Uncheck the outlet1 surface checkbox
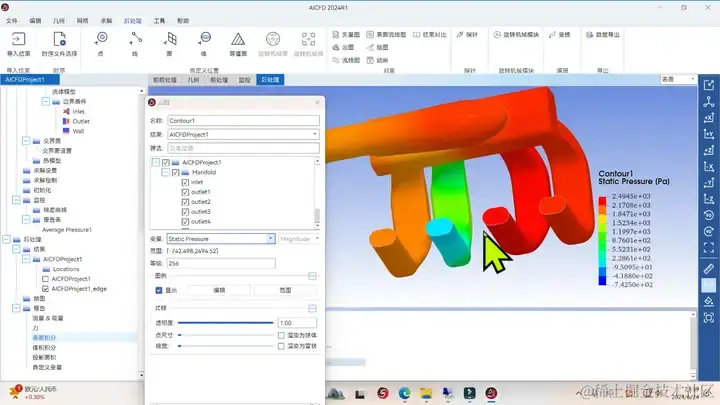 tap(185, 192)
